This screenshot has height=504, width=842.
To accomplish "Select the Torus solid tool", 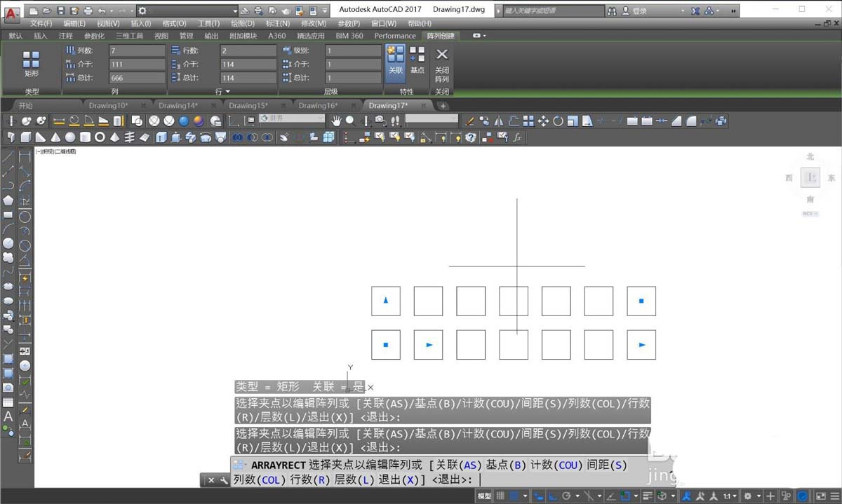I will [x=100, y=137].
